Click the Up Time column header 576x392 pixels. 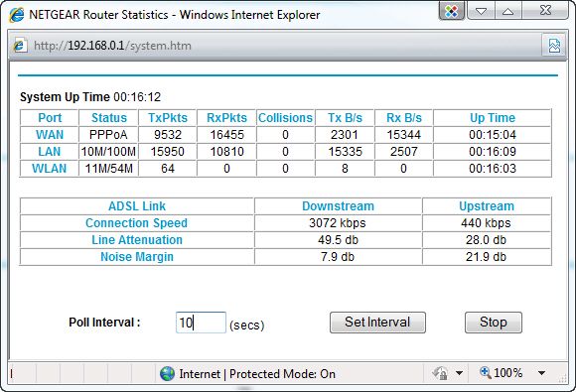coord(493,118)
